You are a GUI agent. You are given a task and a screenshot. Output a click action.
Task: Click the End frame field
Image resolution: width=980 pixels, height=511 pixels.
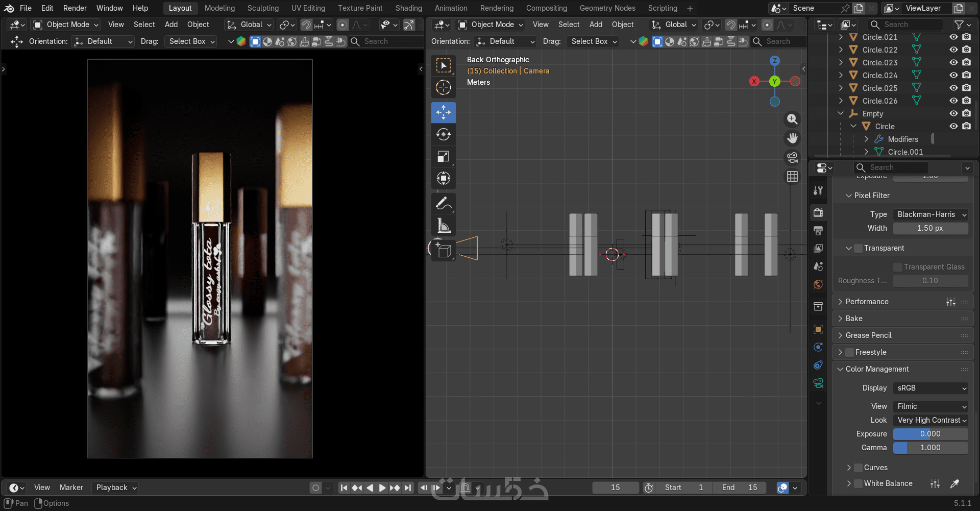click(x=740, y=488)
